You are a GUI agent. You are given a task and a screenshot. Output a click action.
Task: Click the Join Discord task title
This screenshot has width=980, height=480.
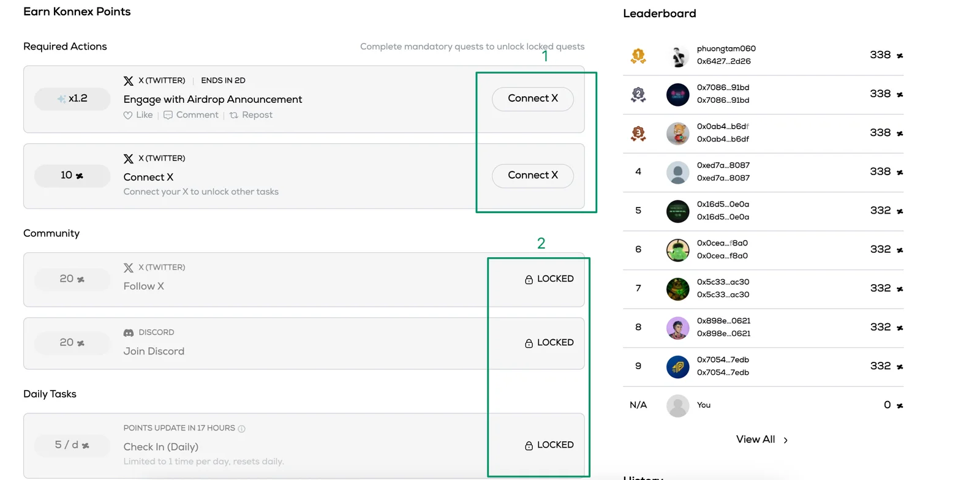154,351
